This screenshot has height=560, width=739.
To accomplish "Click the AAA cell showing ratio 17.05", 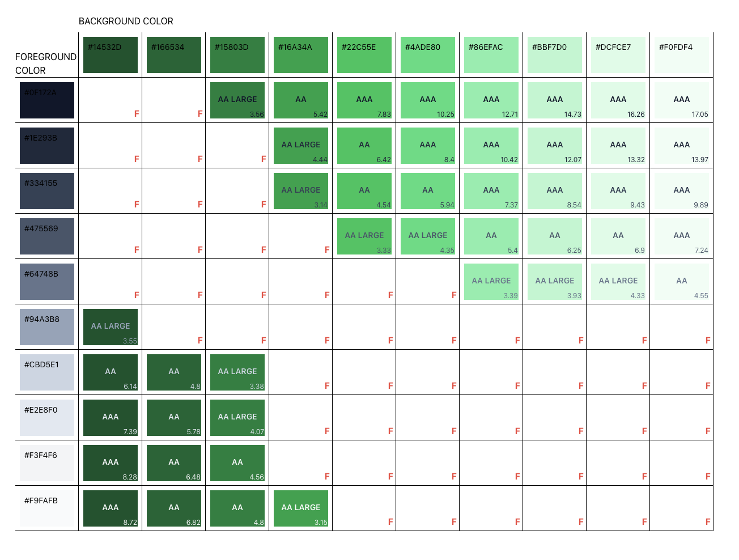I will click(x=682, y=100).
